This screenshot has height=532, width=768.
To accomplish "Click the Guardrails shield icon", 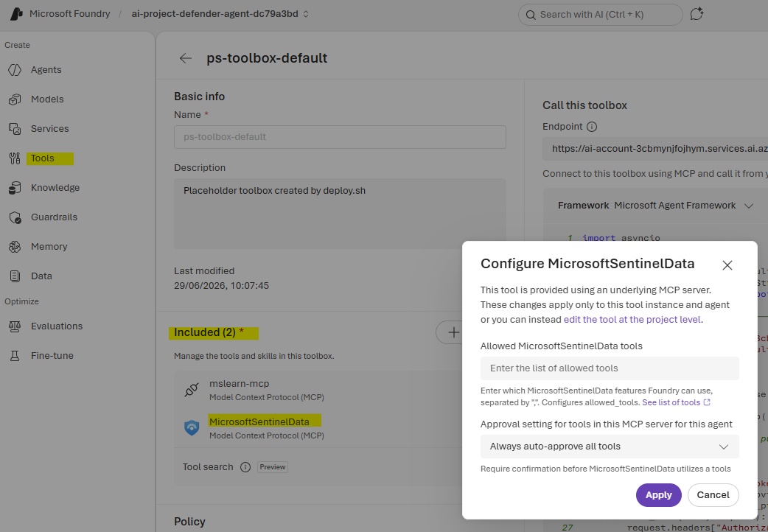I will (x=15, y=217).
